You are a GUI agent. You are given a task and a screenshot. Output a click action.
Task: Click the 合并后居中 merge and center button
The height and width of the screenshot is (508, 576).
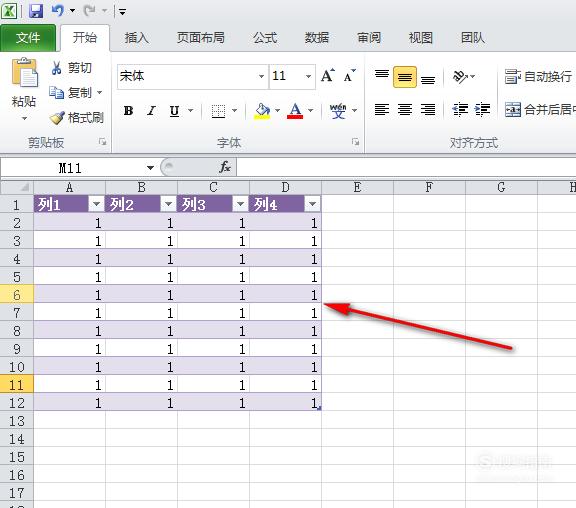click(x=539, y=109)
